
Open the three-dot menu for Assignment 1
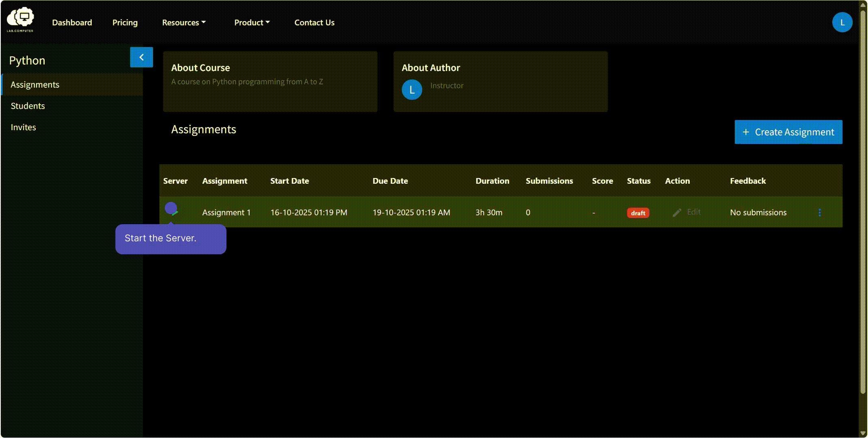tap(820, 213)
